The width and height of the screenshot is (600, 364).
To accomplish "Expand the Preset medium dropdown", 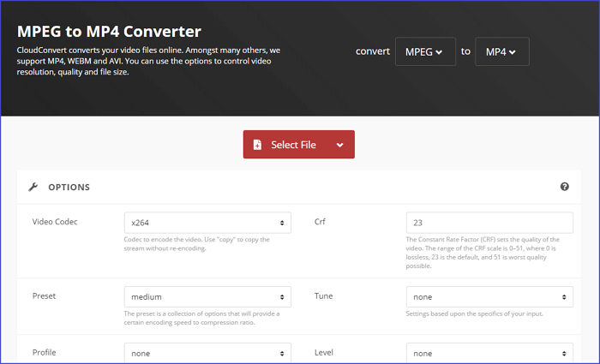I will click(x=207, y=297).
